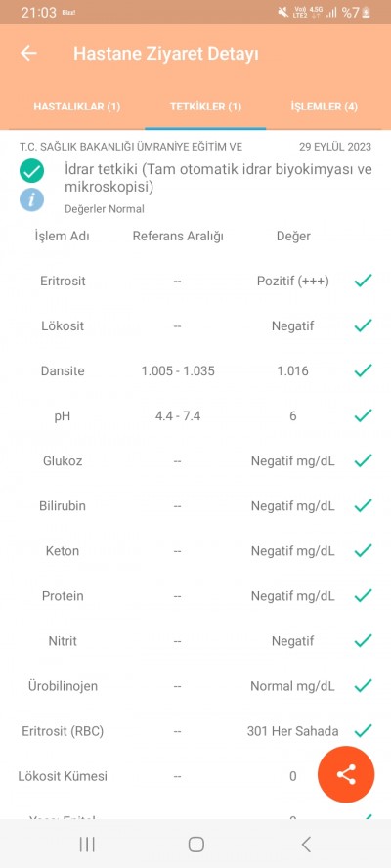Tap the orange share floating button
391x868 pixels.
point(346,774)
